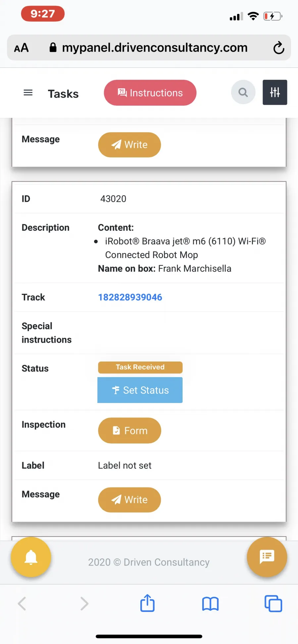Image resolution: width=298 pixels, height=644 pixels.
Task: Reload the page in Safari
Action: (x=279, y=48)
